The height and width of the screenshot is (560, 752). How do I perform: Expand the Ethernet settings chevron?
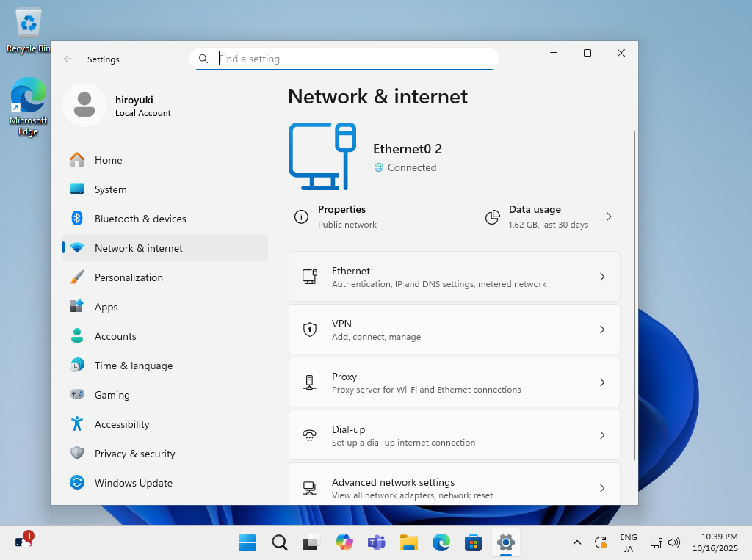pos(602,277)
